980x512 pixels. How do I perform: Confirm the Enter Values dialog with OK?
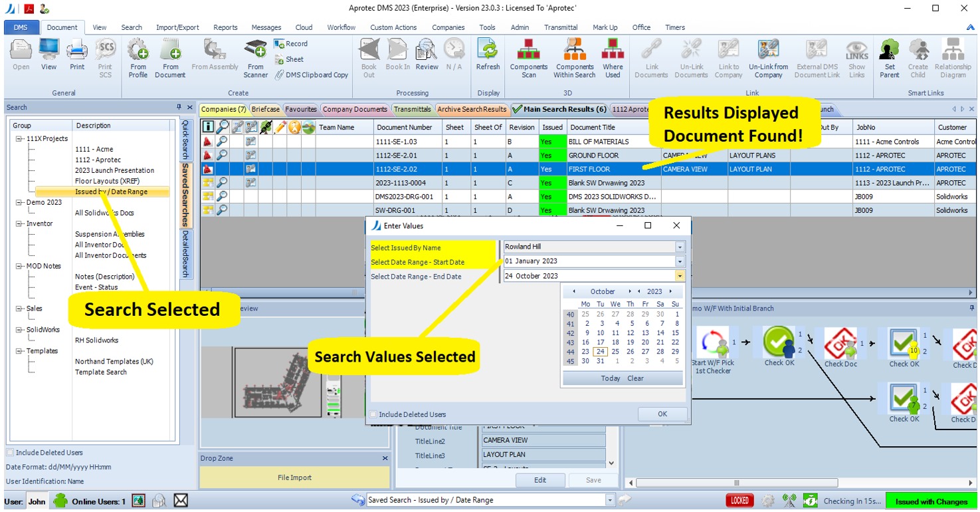pos(662,414)
